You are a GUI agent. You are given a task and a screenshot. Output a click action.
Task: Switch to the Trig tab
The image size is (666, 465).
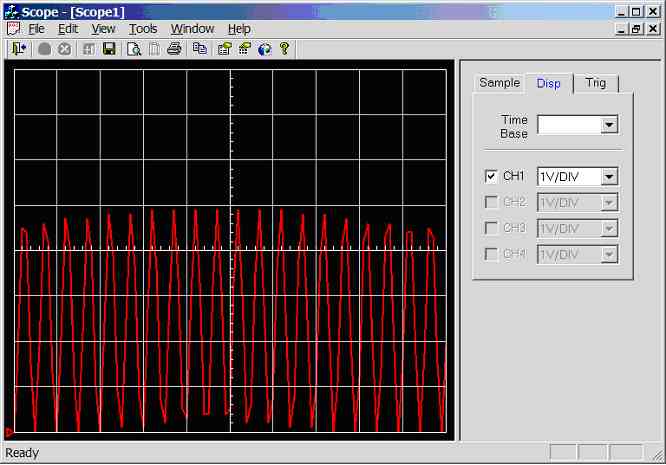tap(596, 83)
